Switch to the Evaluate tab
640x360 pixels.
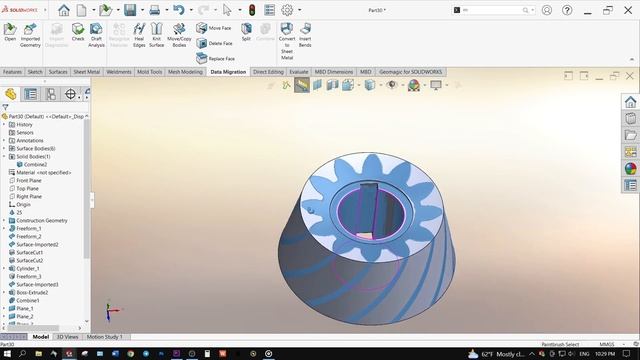click(x=299, y=72)
